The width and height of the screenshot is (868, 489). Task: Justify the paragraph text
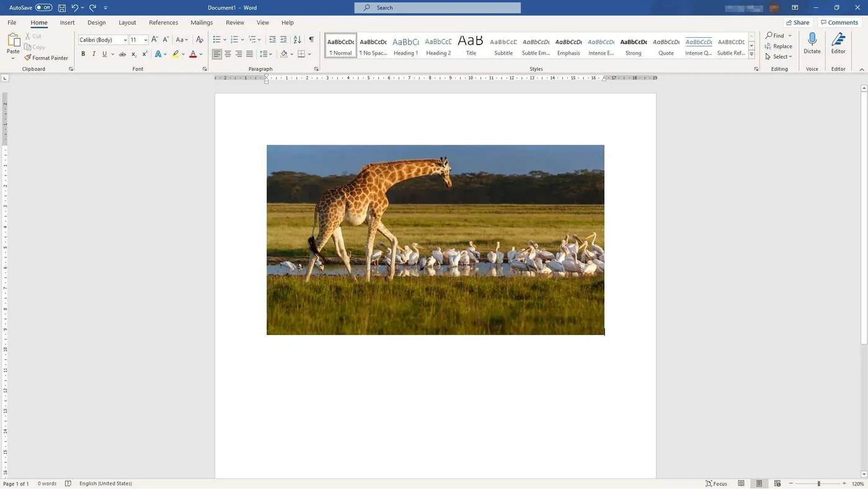pyautogui.click(x=249, y=55)
